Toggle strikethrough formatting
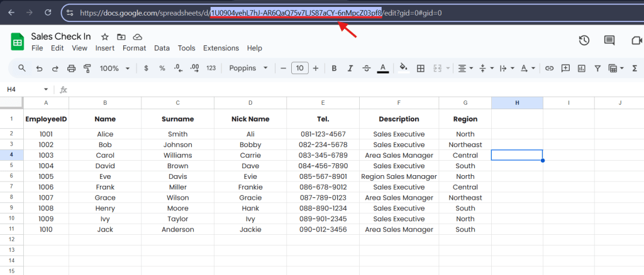Viewport: 644px width, 275px height. tap(367, 68)
